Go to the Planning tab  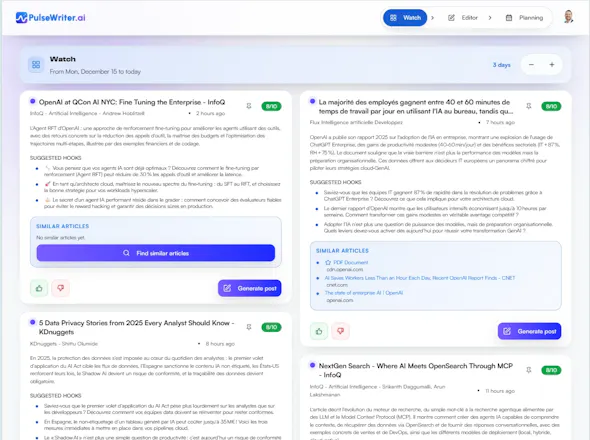[x=525, y=18]
